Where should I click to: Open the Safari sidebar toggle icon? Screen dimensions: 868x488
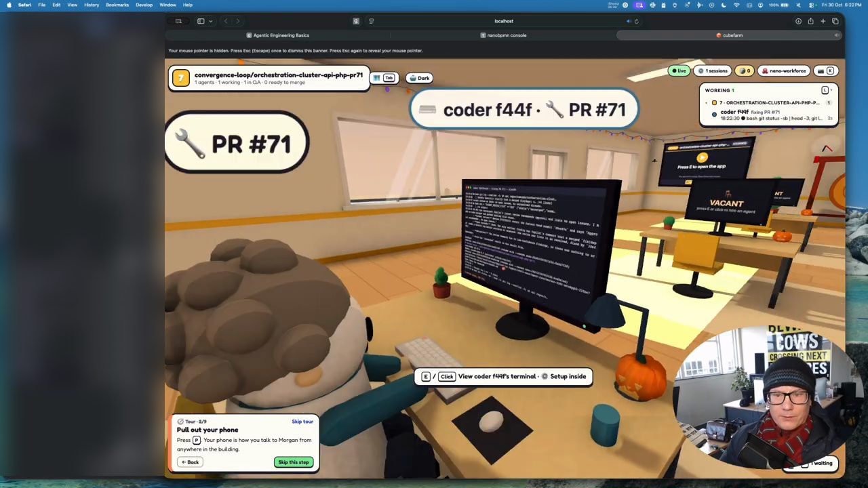pos(201,21)
